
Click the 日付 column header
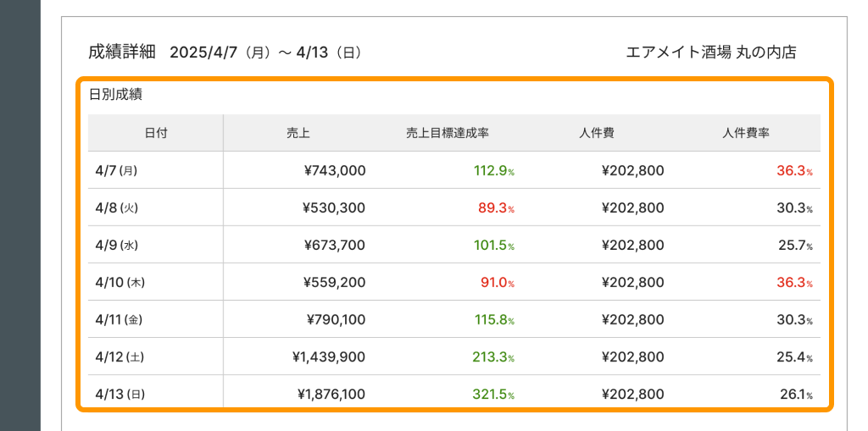pos(156,133)
